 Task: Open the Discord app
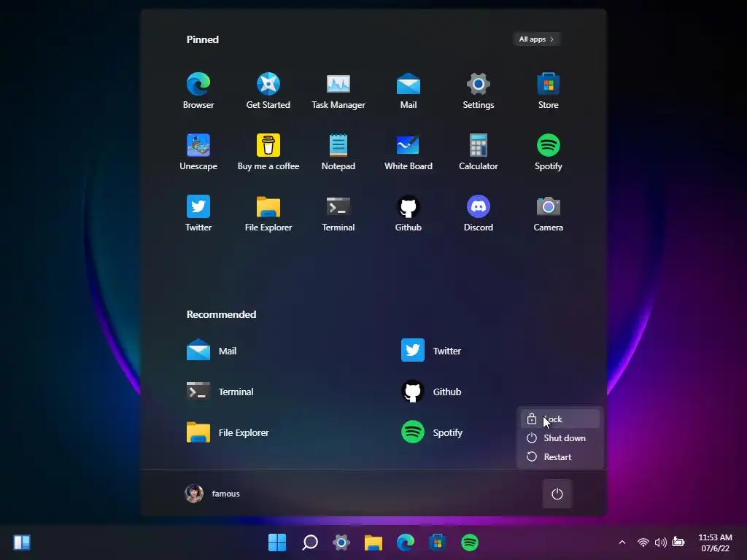[x=479, y=214]
